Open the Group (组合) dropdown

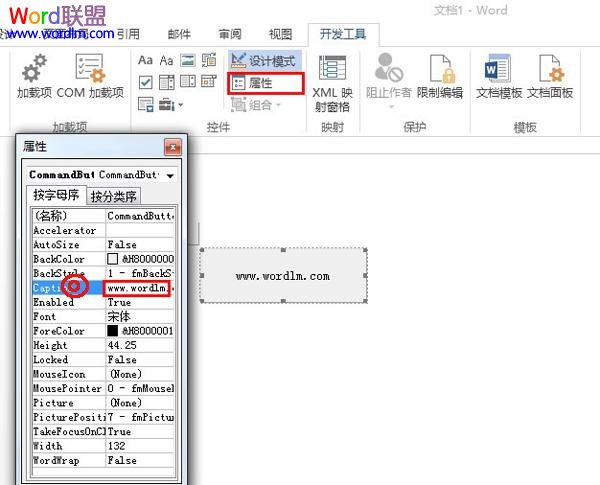tap(256, 105)
